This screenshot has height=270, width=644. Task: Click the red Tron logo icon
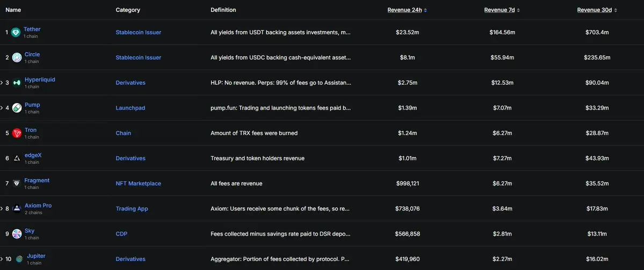(x=17, y=133)
